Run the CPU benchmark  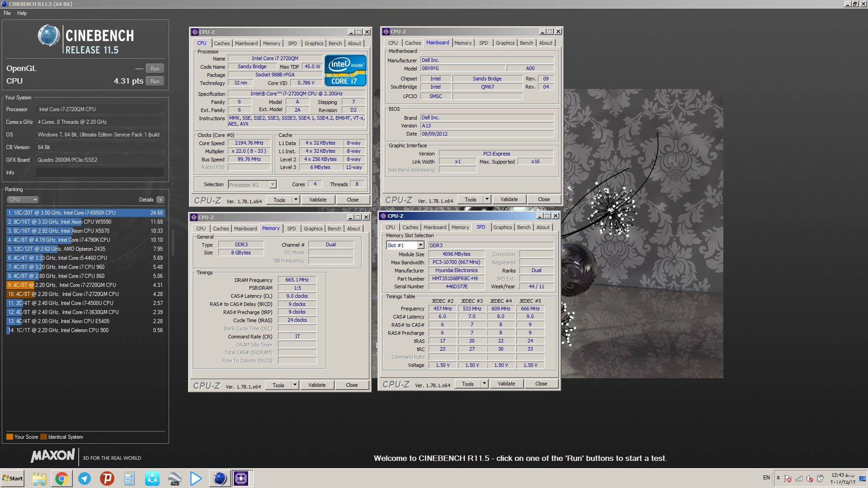[155, 81]
